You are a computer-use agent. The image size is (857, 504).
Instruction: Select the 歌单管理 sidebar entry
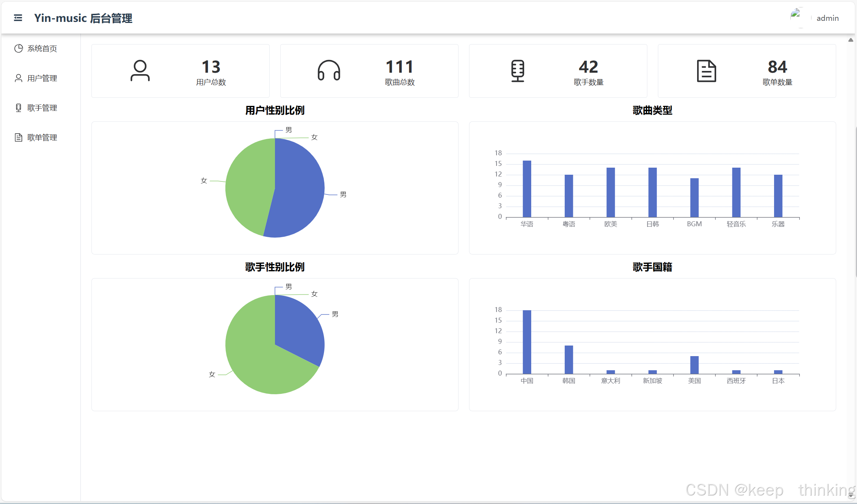(42, 137)
